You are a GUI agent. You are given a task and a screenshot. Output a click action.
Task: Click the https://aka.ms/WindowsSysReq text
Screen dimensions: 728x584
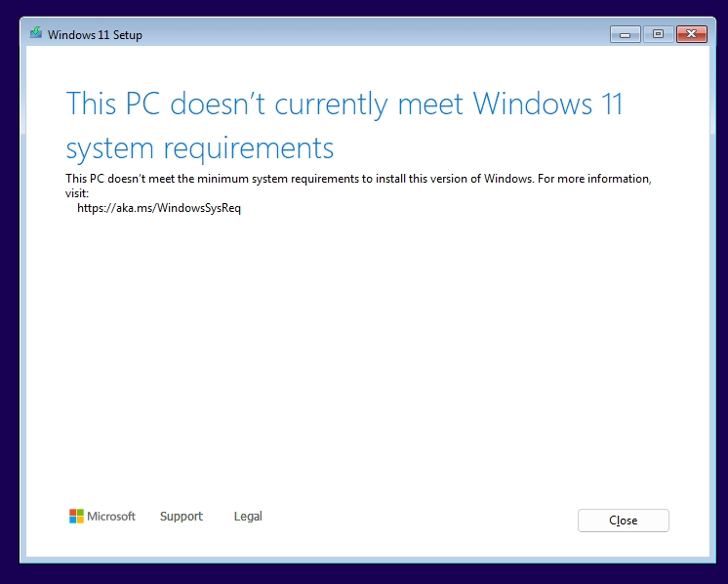coord(159,208)
